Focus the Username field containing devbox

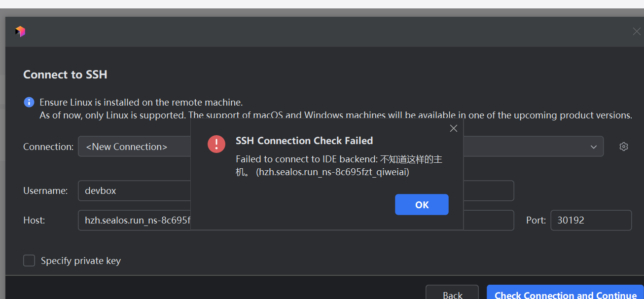pos(133,190)
